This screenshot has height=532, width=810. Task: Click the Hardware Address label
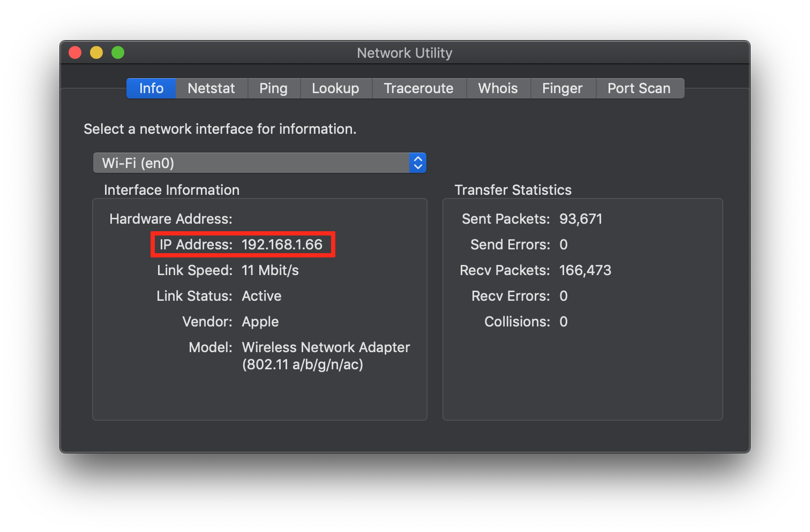[170, 218]
